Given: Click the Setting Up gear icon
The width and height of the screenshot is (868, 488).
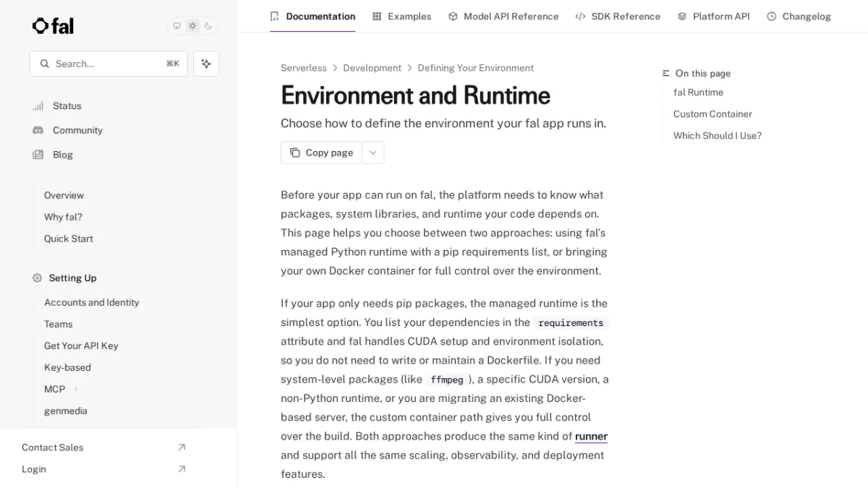Looking at the screenshot, I should 38,278.
